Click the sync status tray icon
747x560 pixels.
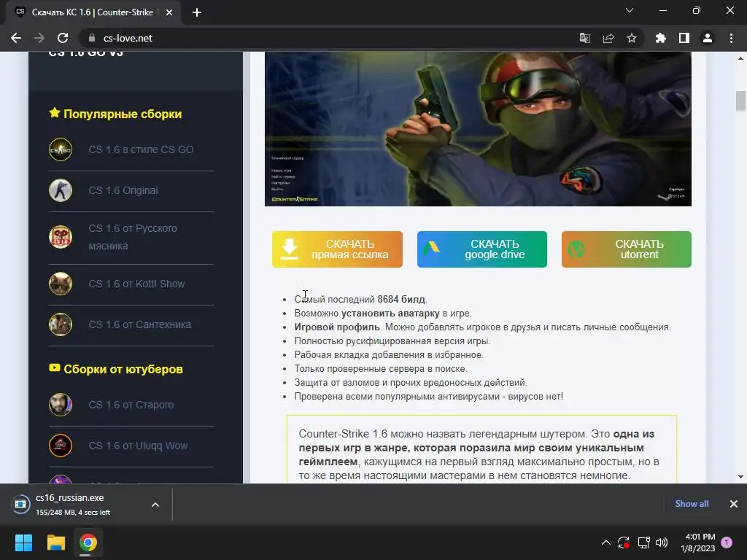[x=624, y=542]
